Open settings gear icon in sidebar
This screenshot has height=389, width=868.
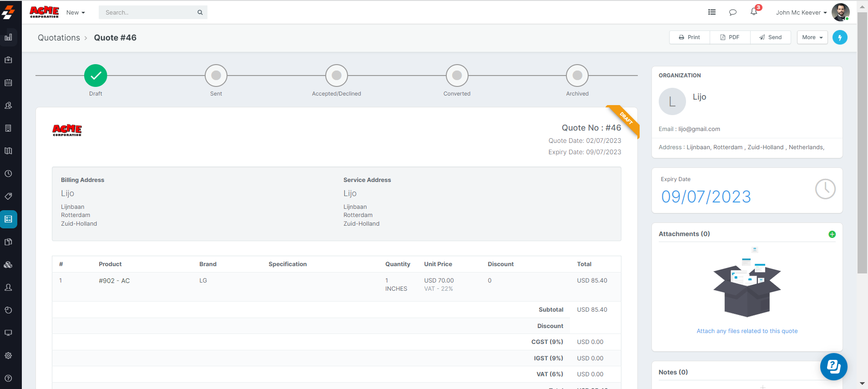click(x=8, y=356)
